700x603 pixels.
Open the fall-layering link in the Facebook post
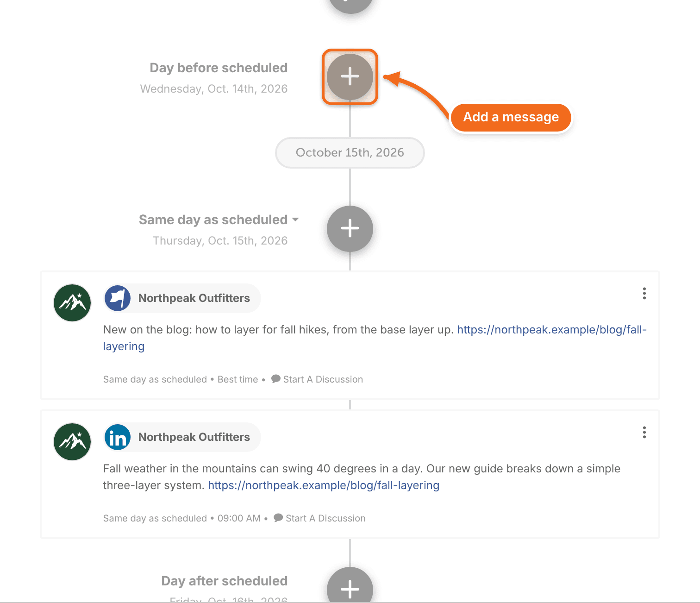tap(552, 330)
